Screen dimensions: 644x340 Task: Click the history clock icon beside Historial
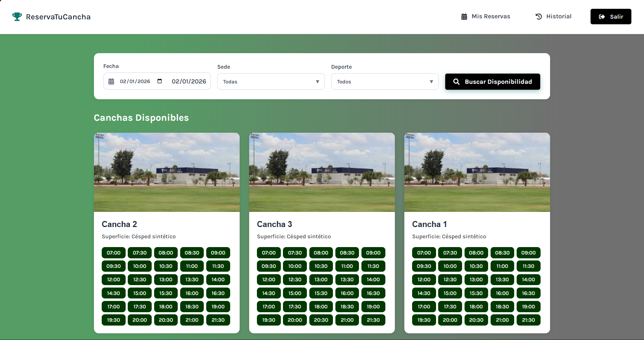pyautogui.click(x=538, y=16)
